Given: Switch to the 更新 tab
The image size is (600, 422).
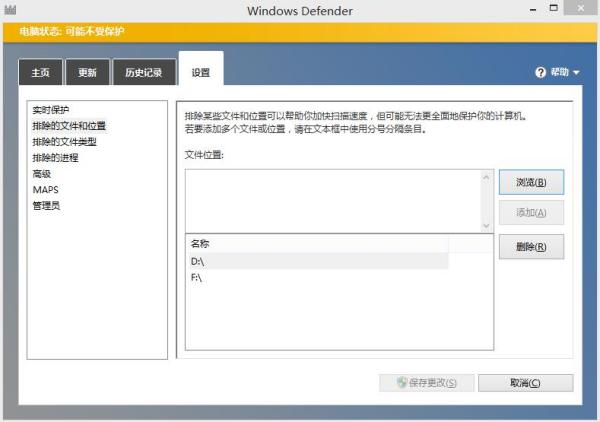Looking at the screenshot, I should pos(88,72).
